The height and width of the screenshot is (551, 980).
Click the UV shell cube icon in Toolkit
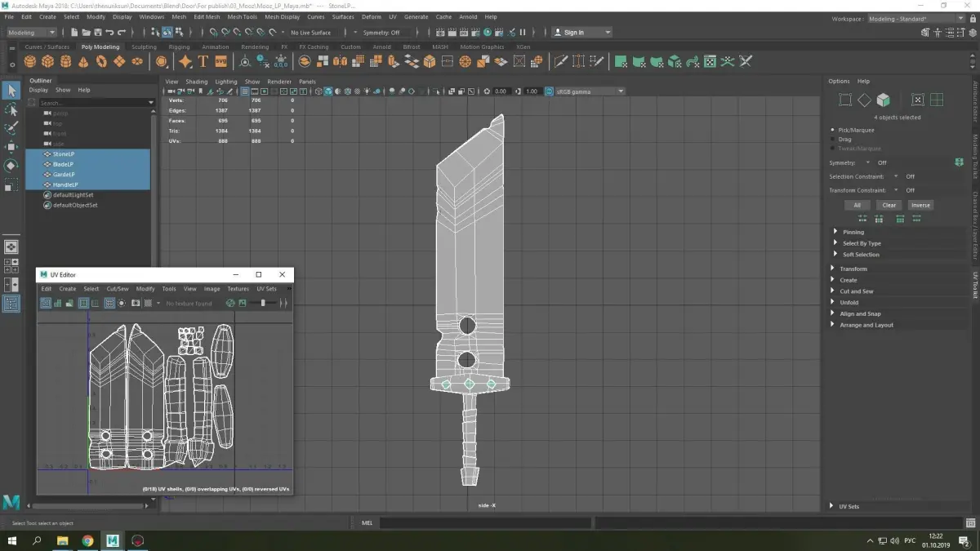click(884, 100)
